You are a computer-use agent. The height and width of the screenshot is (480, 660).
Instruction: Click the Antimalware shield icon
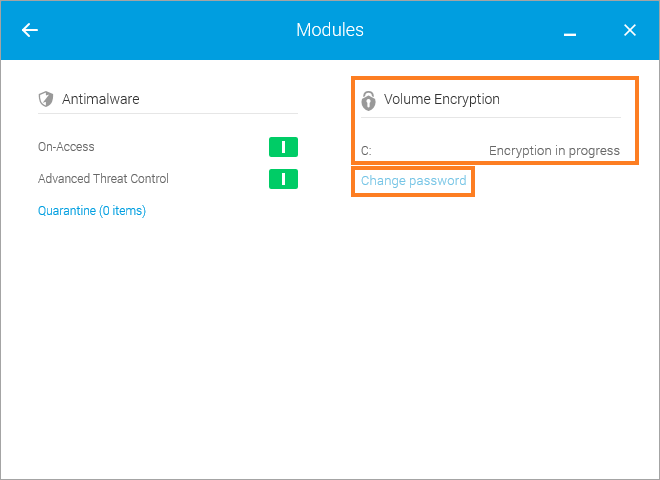(46, 99)
